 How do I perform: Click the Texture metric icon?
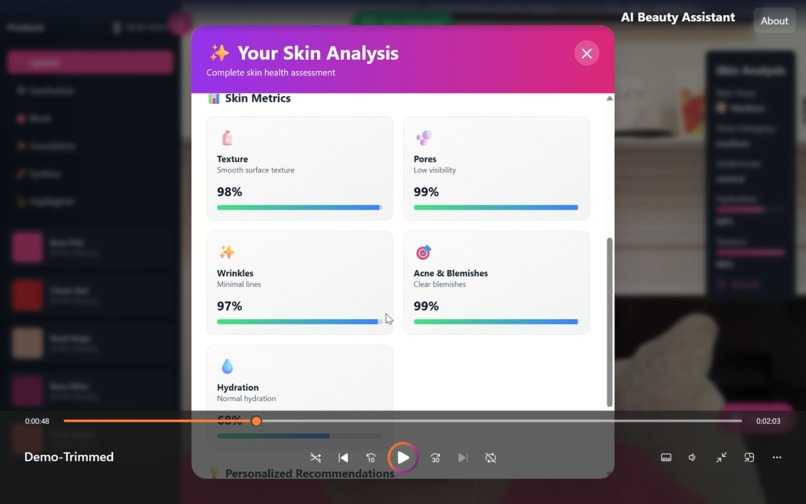pyautogui.click(x=227, y=138)
